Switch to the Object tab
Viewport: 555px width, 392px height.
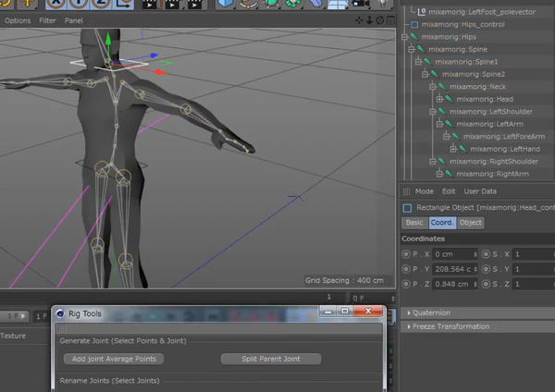(x=471, y=223)
